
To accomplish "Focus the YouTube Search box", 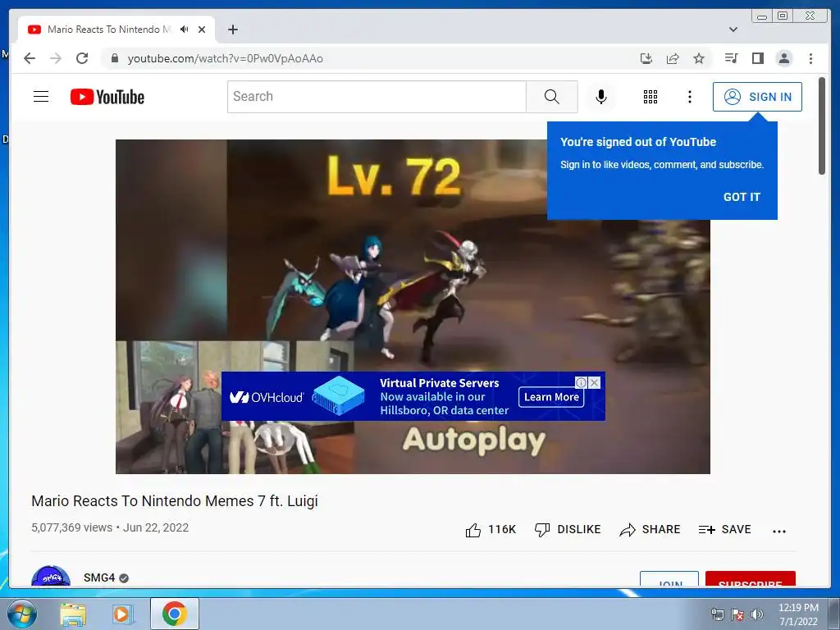I will tap(377, 97).
